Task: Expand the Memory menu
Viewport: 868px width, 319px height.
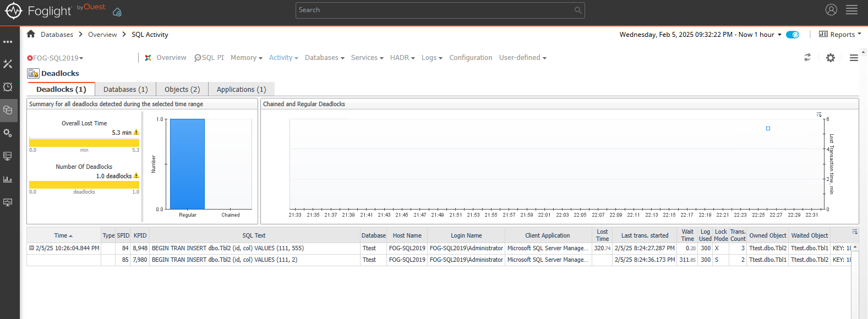Action: (x=247, y=58)
